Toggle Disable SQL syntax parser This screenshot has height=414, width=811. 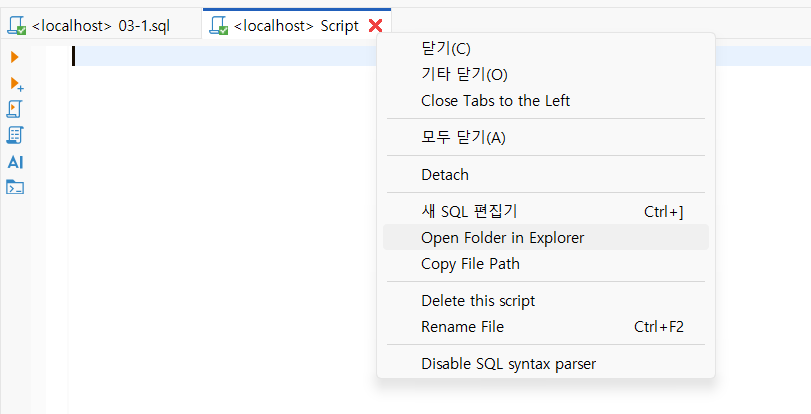click(x=508, y=364)
